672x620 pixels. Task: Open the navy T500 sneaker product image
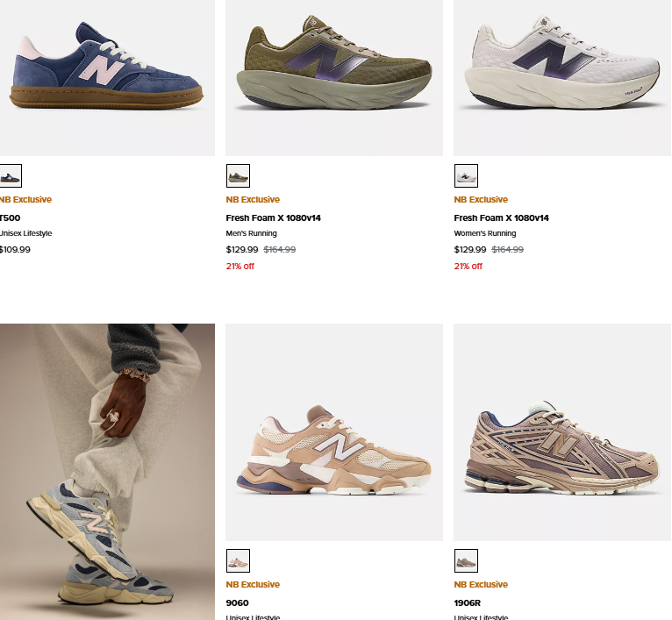(x=107, y=77)
